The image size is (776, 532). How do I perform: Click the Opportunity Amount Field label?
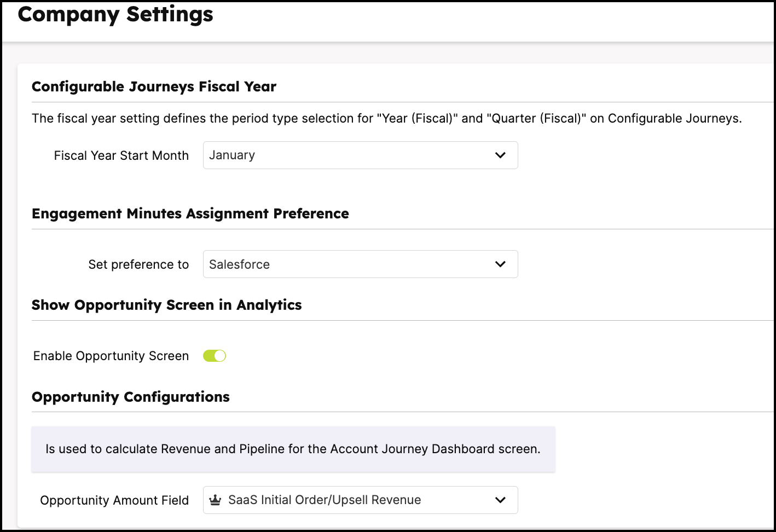point(114,500)
